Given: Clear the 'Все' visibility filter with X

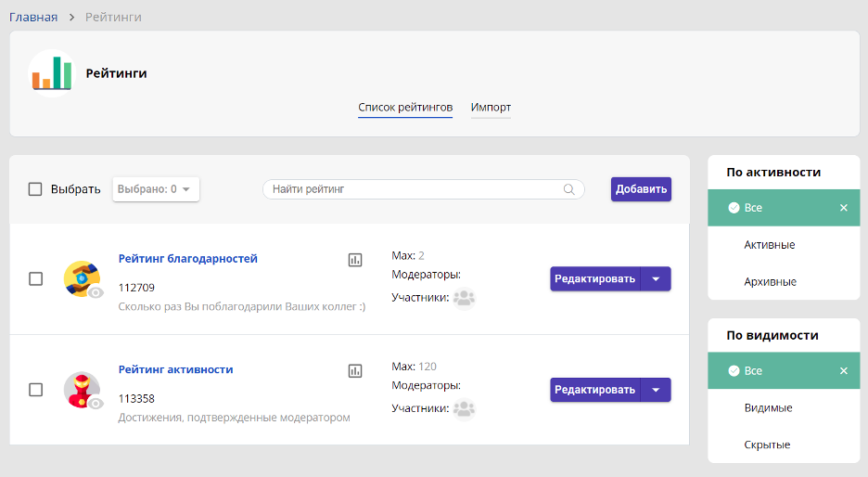Looking at the screenshot, I should pyautogui.click(x=843, y=371).
